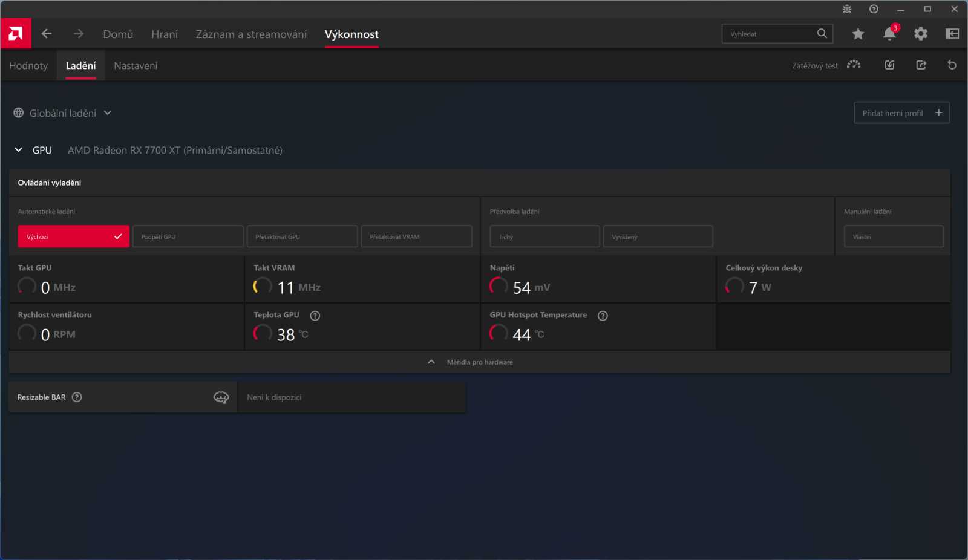Open the Domů tab
The height and width of the screenshot is (560, 968).
[118, 34]
